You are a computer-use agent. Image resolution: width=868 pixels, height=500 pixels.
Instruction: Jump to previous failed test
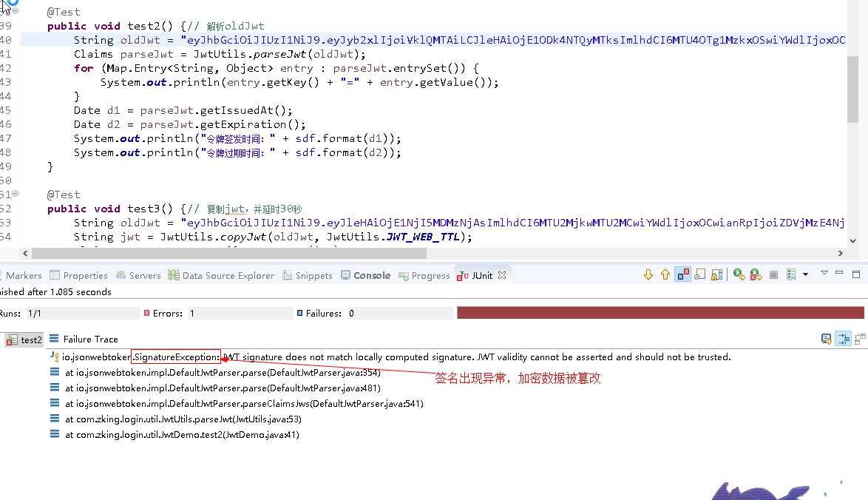tap(665, 274)
